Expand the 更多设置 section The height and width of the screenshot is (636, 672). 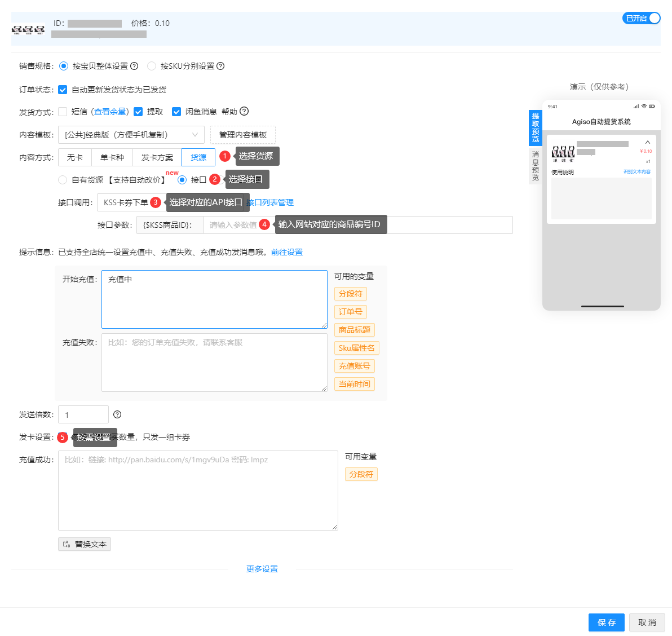point(262,569)
